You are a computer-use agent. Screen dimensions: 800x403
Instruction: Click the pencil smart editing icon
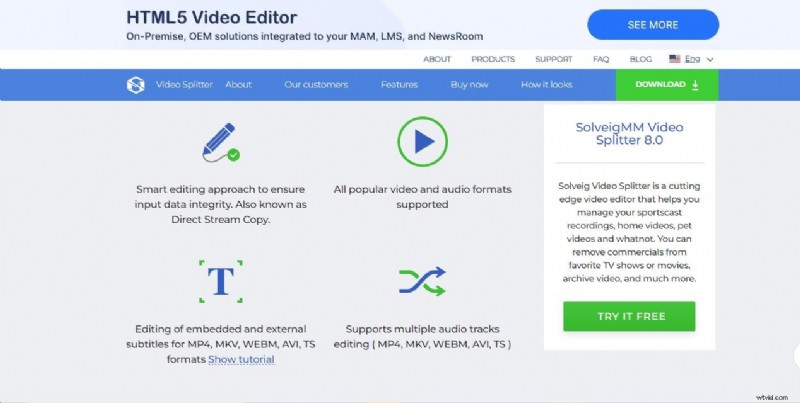point(221,142)
